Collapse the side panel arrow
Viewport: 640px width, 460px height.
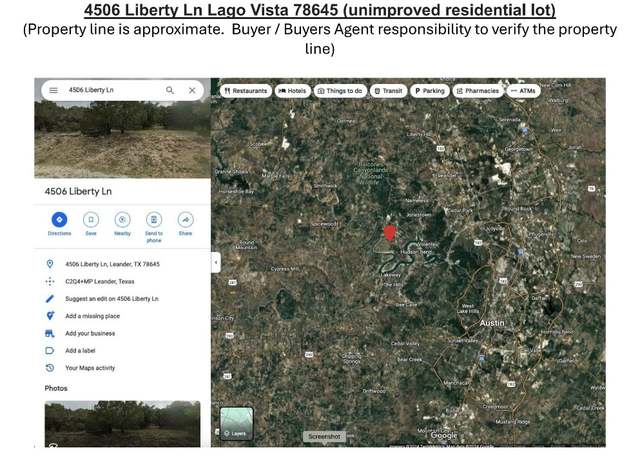216,262
